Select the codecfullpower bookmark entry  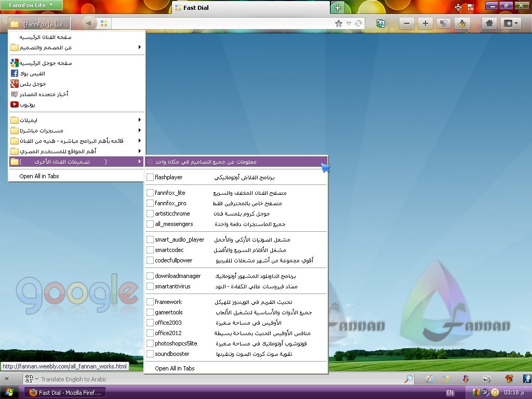click(x=236, y=260)
